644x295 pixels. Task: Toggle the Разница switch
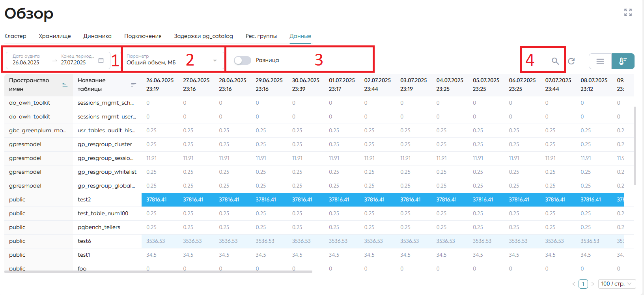(242, 60)
